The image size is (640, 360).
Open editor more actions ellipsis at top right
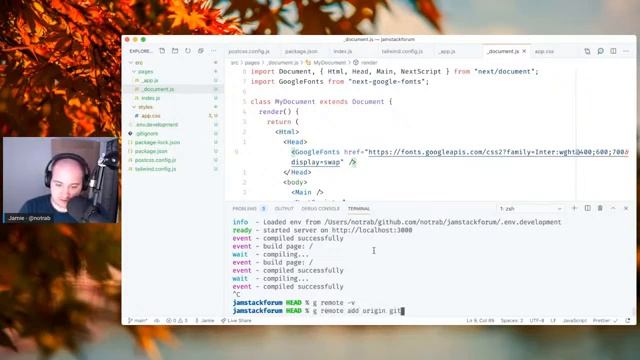626,51
